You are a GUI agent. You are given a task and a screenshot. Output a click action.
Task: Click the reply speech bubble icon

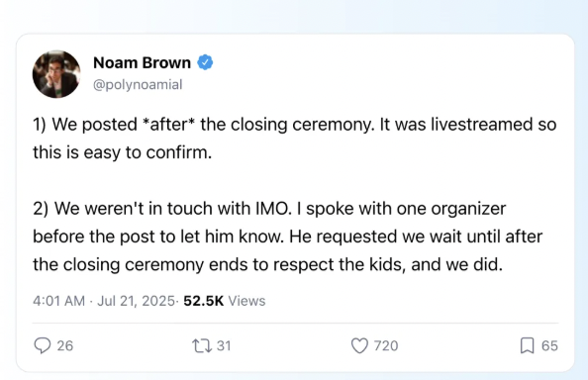(x=43, y=345)
